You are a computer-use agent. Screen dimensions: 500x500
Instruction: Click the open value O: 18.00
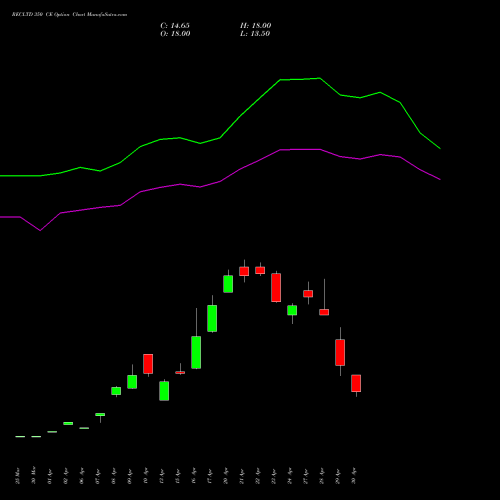tap(175, 34)
